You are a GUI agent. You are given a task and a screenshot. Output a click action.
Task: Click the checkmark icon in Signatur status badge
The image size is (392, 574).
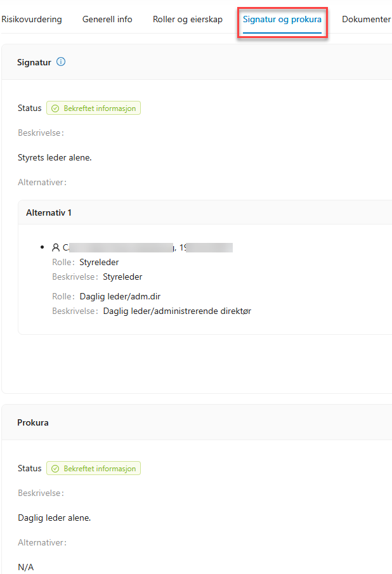[55, 108]
